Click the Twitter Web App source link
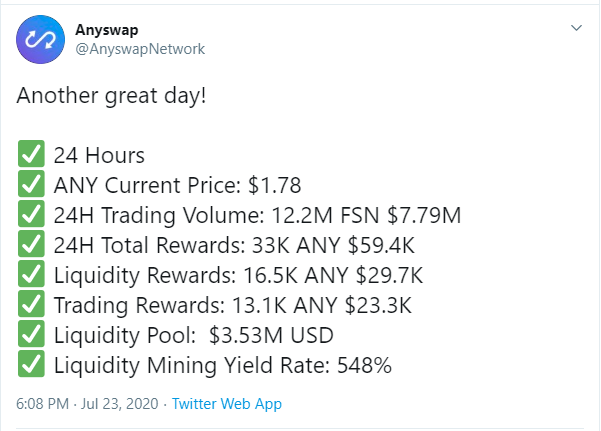Screen dimensions: 601x431 coord(227,404)
